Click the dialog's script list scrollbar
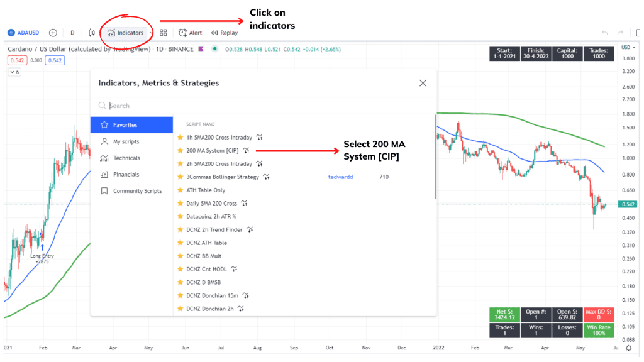Screen dimensions: 644x362 click(x=435, y=156)
